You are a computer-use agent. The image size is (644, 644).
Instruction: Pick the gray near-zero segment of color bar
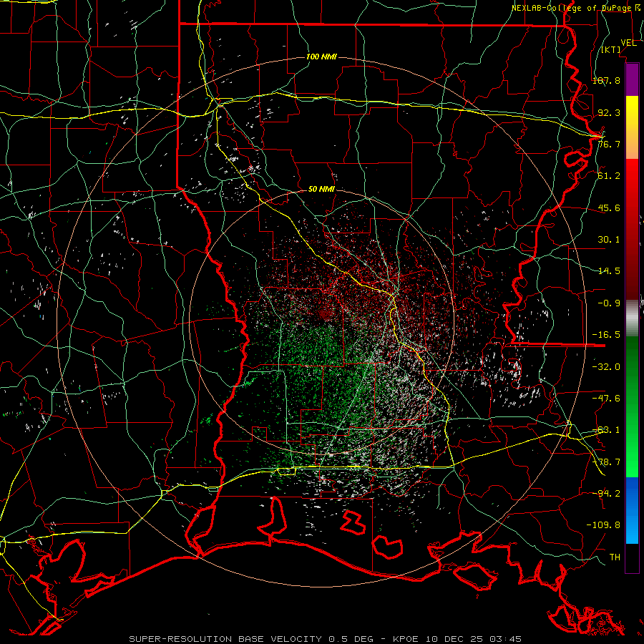(x=632, y=318)
